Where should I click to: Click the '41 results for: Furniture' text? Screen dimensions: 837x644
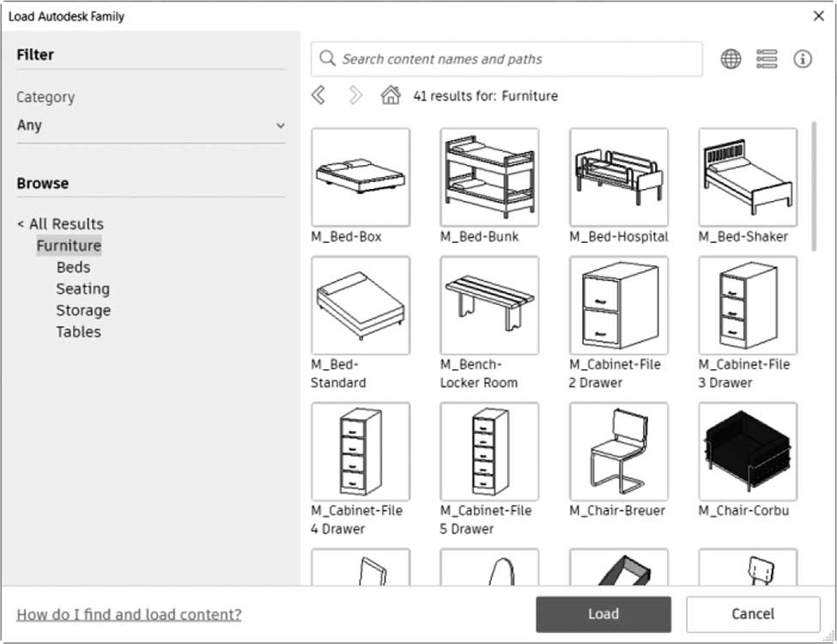point(485,96)
